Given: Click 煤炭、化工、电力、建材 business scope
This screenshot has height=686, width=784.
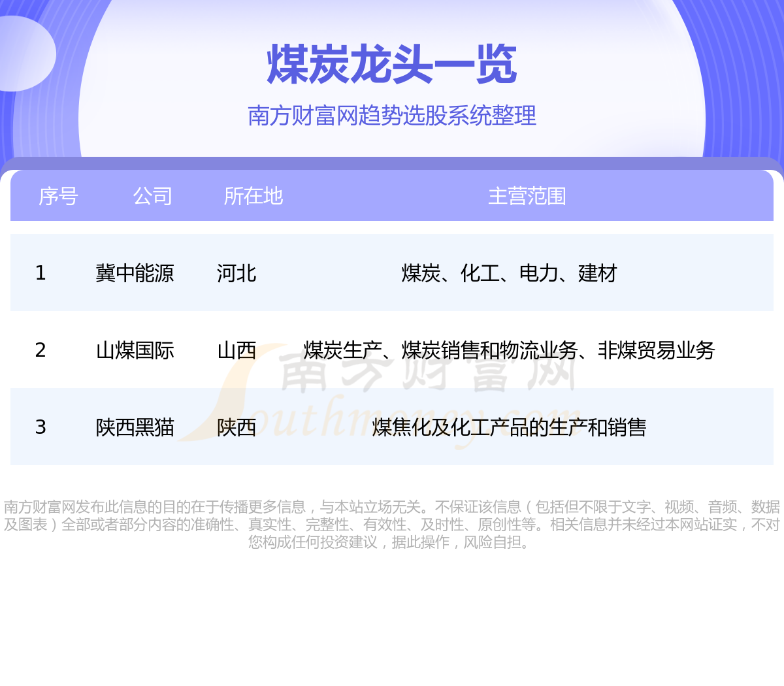Looking at the screenshot, I should 510,273.
